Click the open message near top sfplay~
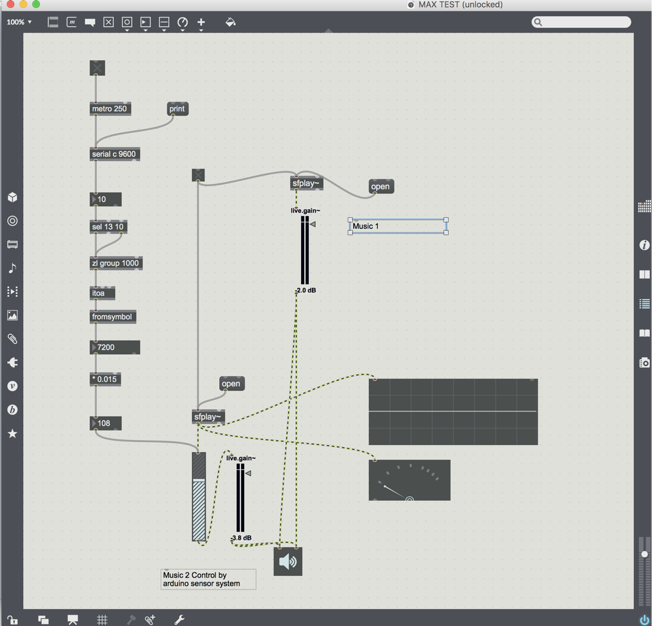This screenshot has height=626, width=652. coord(381,187)
